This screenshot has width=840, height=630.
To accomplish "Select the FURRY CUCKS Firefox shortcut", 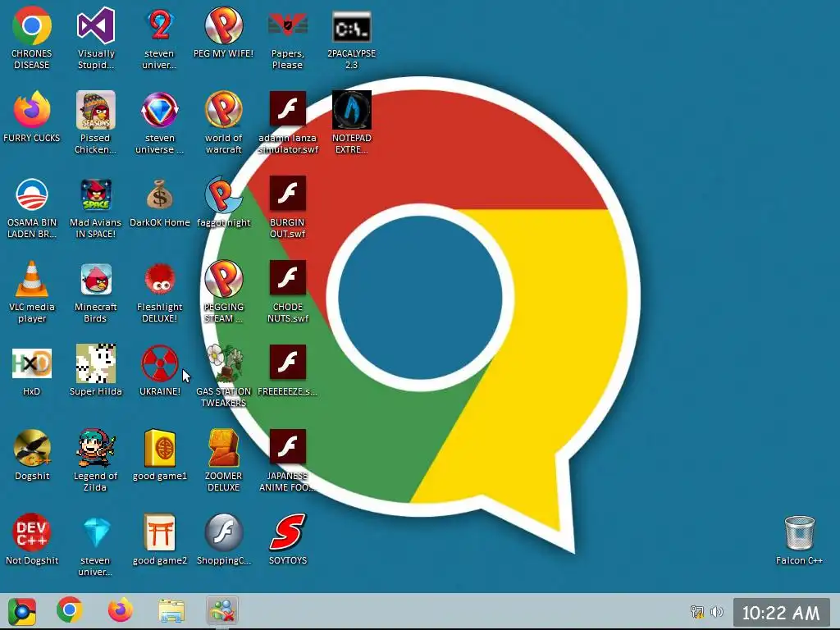I will click(32, 111).
